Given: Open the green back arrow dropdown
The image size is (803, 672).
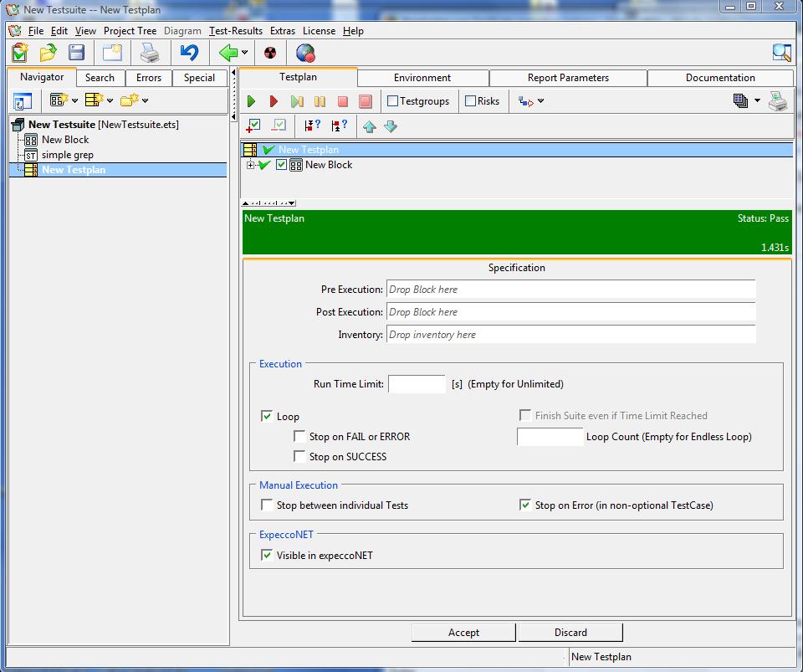Looking at the screenshot, I should click(244, 53).
